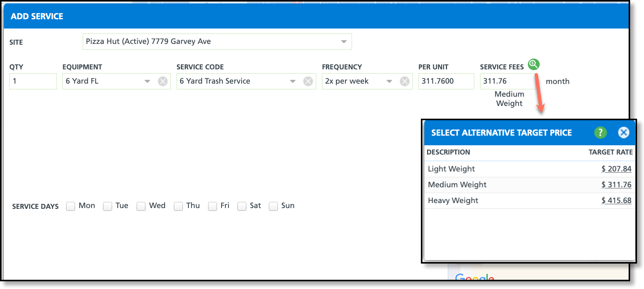644x289 pixels.
Task: Open the Equipment dropdown arrow
Action: pos(147,81)
